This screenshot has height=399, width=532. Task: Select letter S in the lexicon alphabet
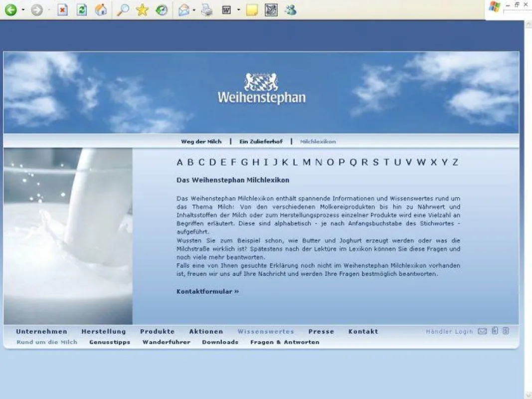pos(375,162)
